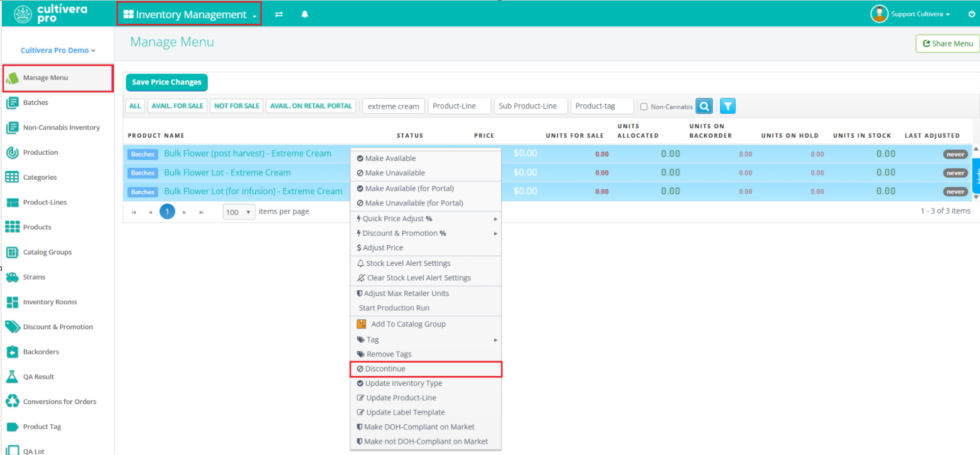980x455 pixels.
Task: Click the notification bell icon
Action: [305, 14]
